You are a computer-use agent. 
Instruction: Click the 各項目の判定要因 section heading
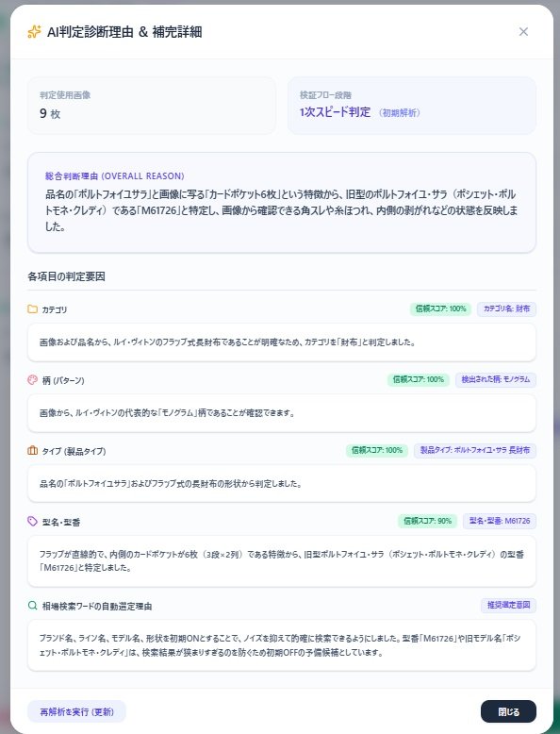(66, 276)
